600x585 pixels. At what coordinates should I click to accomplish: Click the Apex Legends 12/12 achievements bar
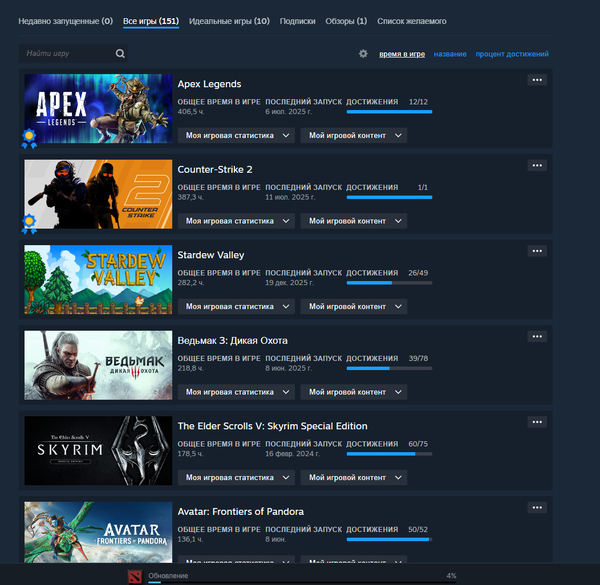(389, 112)
